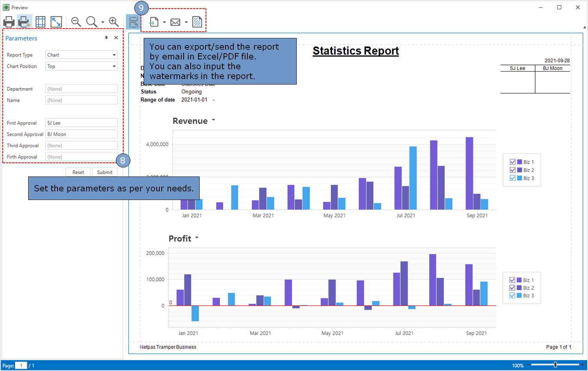
Task: Click the Export document icon
Action: point(154,22)
